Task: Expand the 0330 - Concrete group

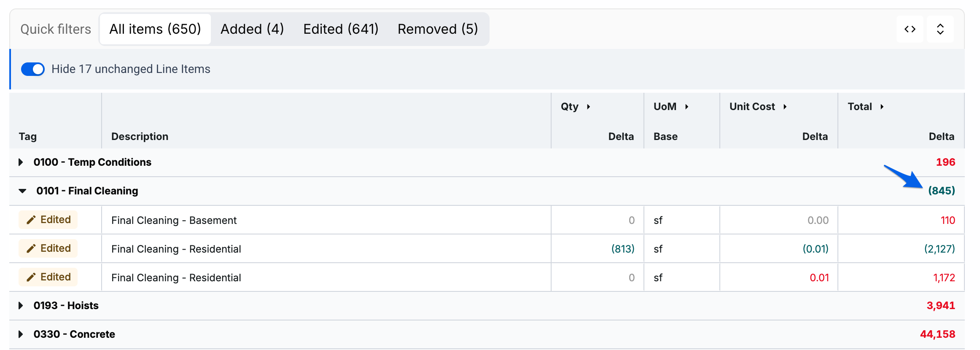Action: pyautogui.click(x=21, y=334)
